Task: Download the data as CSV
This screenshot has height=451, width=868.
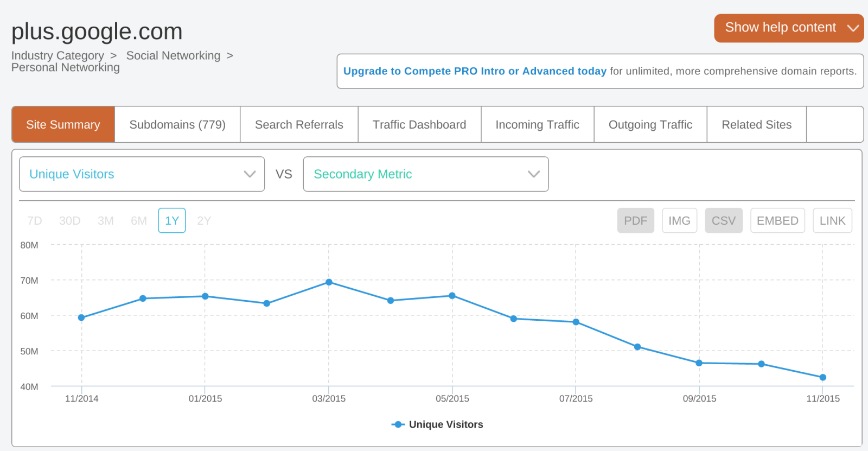Action: click(724, 221)
